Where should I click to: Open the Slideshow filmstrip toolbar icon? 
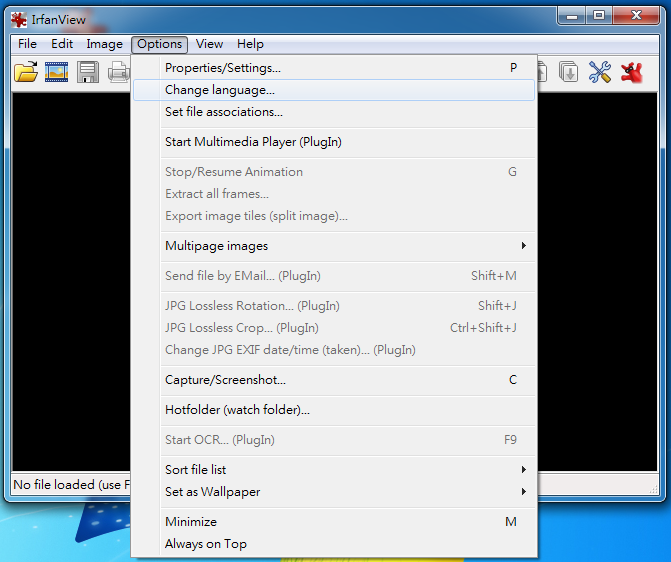(x=56, y=71)
